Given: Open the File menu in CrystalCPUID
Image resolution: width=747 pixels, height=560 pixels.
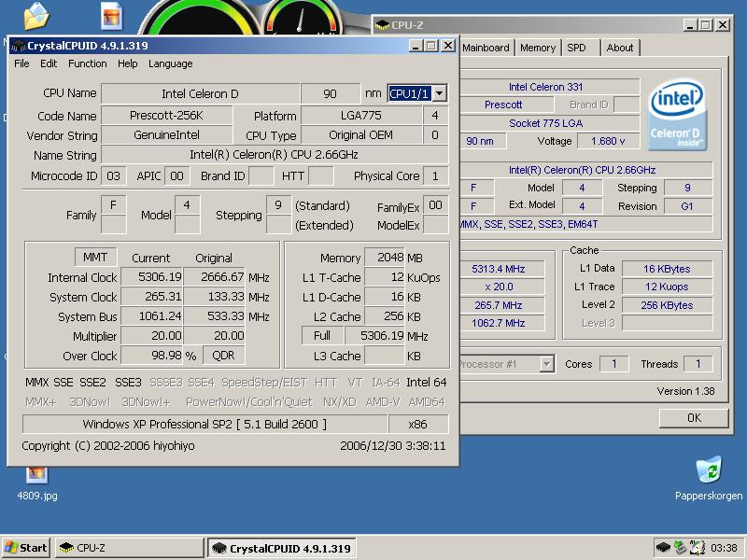Looking at the screenshot, I should click(21, 63).
